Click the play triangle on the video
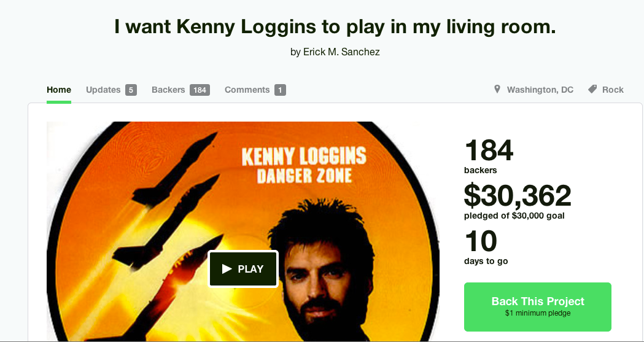 pyautogui.click(x=227, y=269)
